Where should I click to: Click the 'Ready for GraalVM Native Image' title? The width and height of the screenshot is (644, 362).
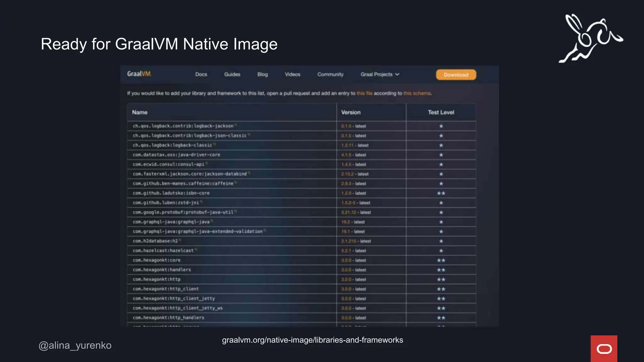(159, 44)
